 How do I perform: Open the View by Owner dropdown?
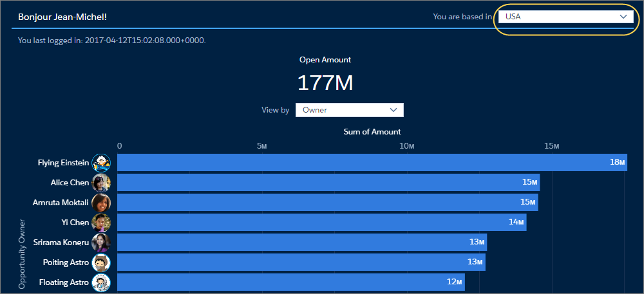click(350, 110)
